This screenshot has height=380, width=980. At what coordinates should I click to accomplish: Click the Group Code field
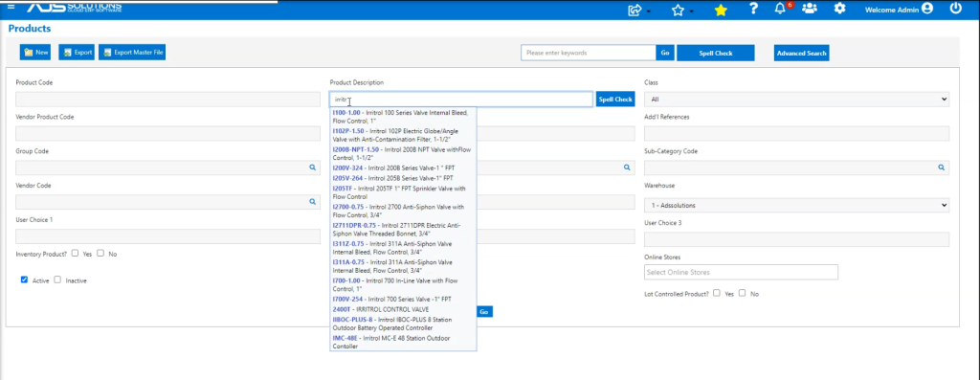coord(168,168)
